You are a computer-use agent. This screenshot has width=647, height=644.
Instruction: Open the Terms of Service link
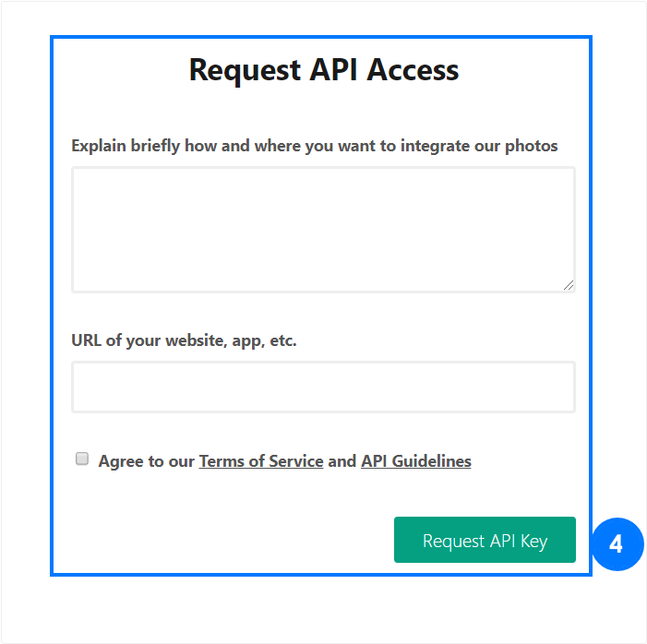(x=261, y=461)
